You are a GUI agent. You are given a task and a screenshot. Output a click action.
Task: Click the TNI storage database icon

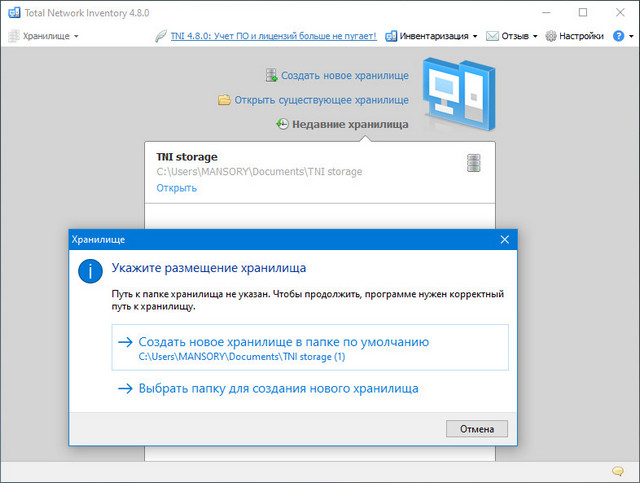[474, 163]
